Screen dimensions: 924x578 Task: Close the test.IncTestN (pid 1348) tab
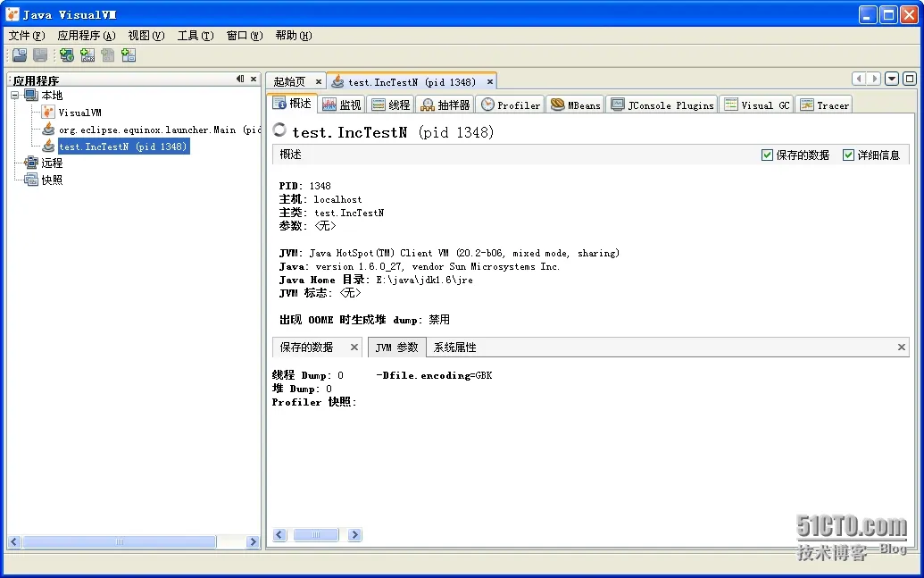tap(490, 81)
